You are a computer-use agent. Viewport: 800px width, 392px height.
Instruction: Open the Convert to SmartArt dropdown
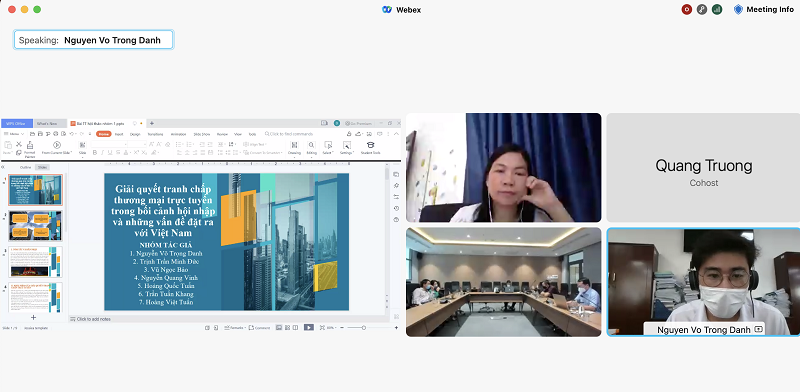click(263, 153)
